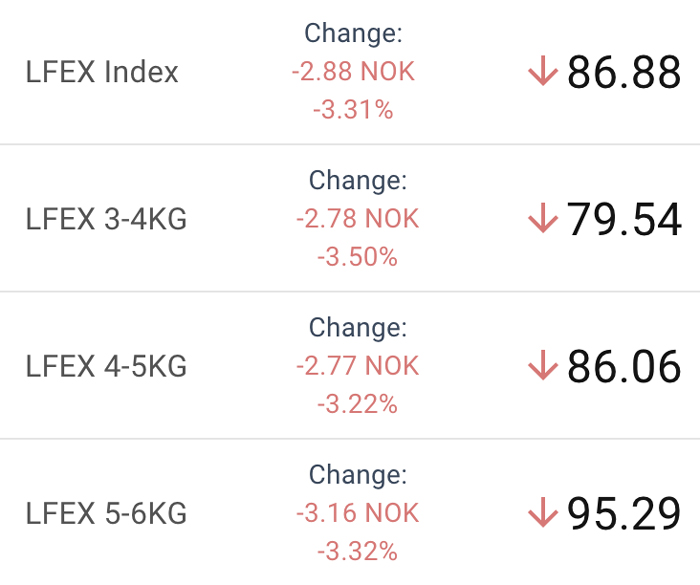Select the LFEX Index row label
Screen dimensions: 700x585
point(102,71)
